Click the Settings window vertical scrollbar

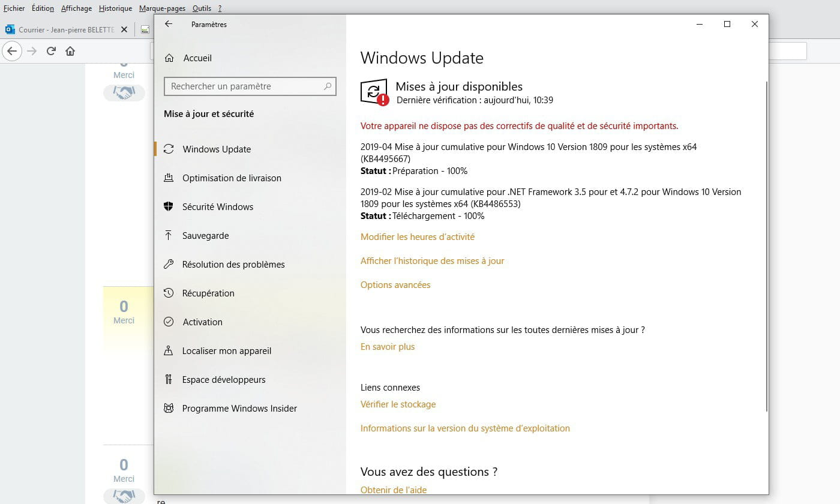[766, 246]
